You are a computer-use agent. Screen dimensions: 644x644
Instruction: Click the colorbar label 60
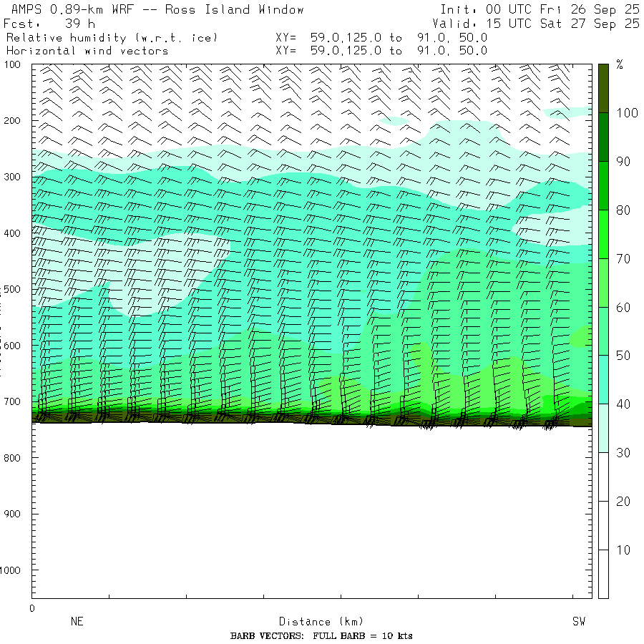pos(623,307)
